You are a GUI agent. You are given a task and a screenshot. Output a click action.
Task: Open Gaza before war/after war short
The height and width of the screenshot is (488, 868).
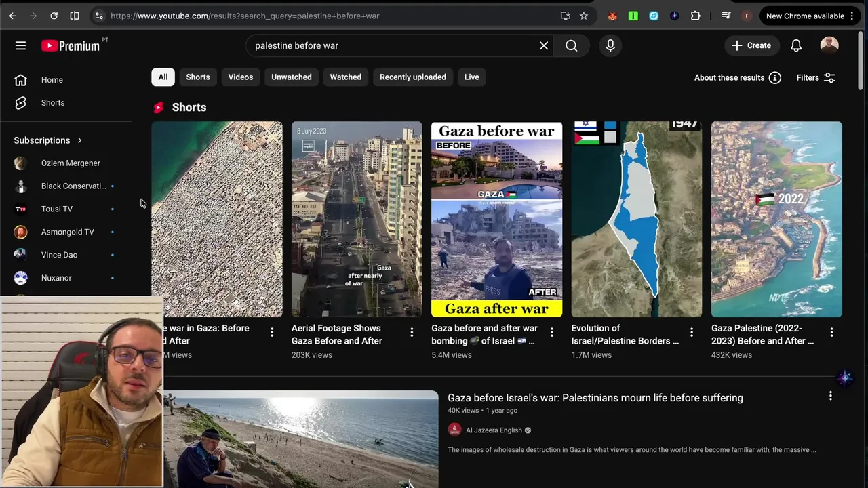(496, 219)
